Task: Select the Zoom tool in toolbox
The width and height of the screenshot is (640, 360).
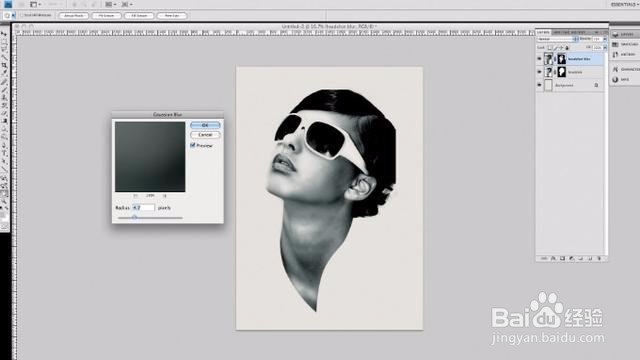Action: pos(4,202)
